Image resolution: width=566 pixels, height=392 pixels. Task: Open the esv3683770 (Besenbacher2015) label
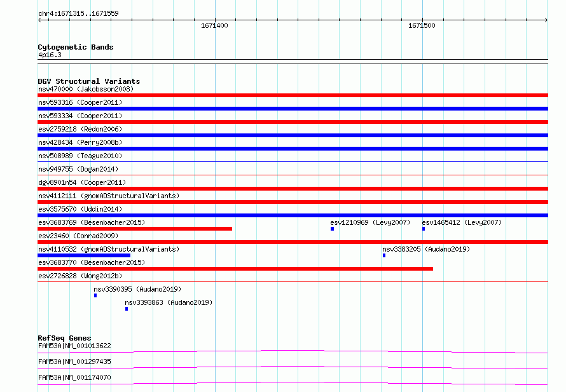[92, 262]
